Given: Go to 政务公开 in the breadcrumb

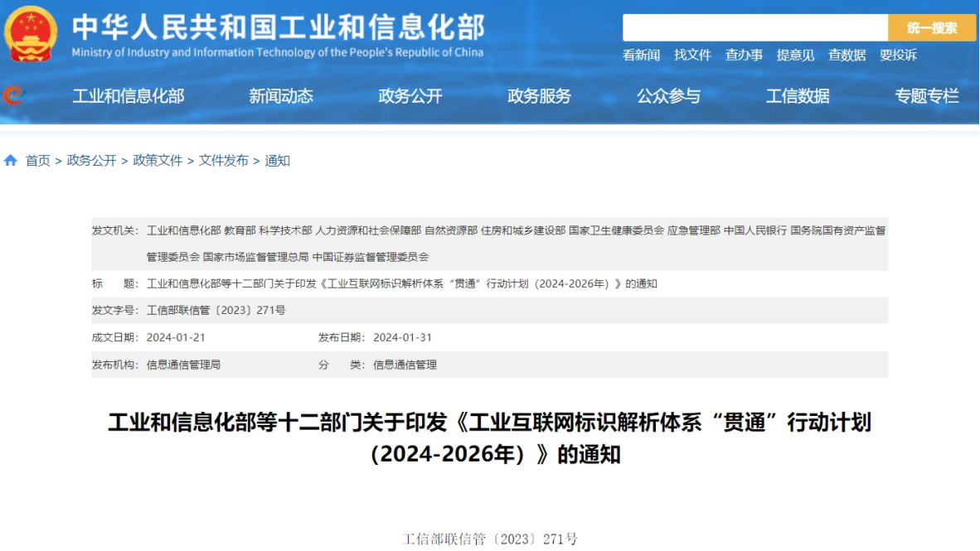Looking at the screenshot, I should click(92, 161).
